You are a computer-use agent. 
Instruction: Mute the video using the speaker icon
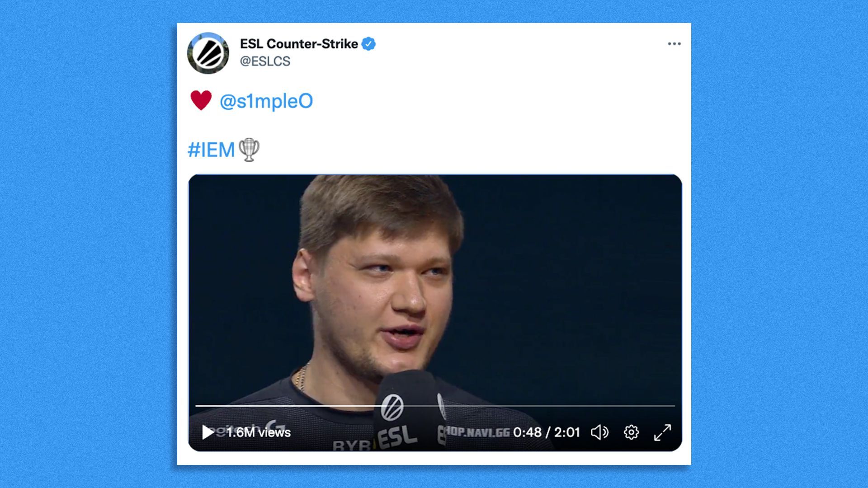[x=599, y=432]
